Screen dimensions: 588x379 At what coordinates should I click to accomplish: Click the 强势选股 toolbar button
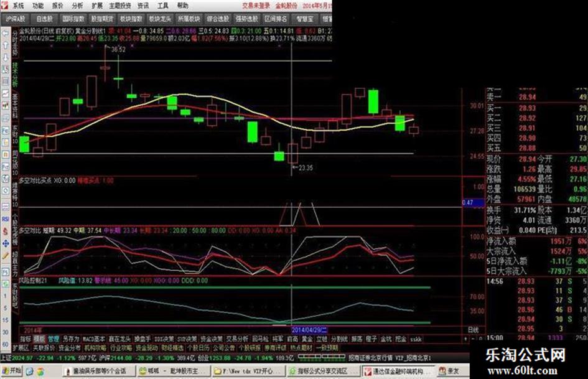coord(247,19)
